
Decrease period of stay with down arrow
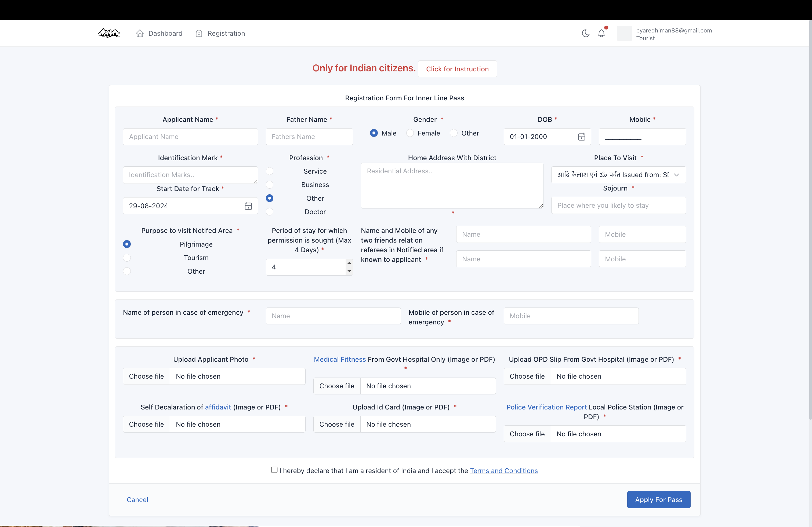349,271
